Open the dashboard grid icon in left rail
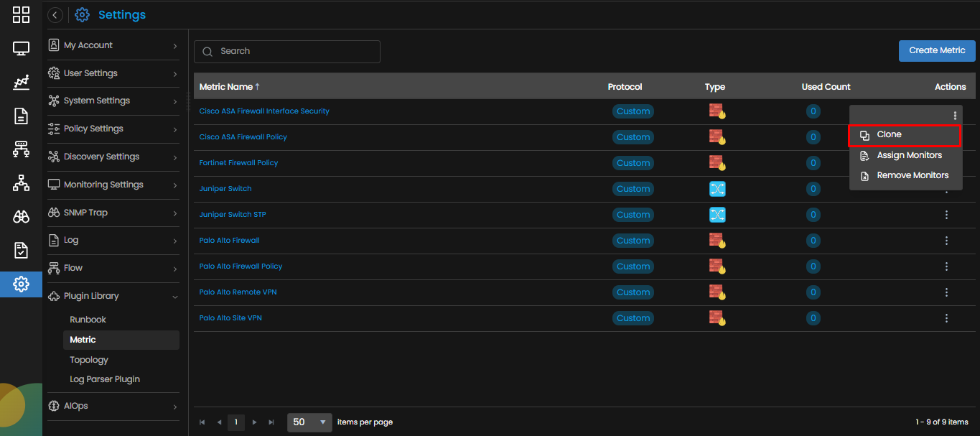Viewport: 980px width, 436px height. tap(21, 14)
